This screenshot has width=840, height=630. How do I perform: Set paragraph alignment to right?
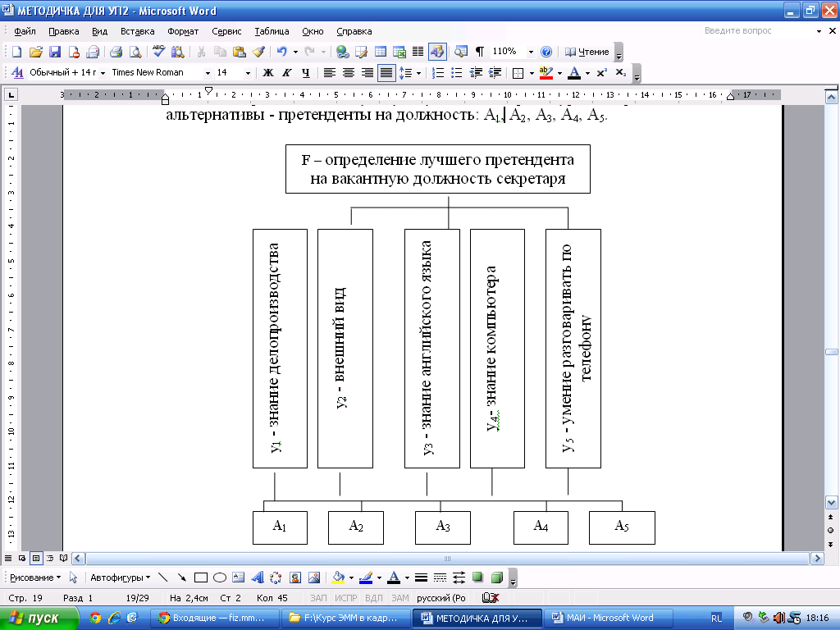[367, 72]
